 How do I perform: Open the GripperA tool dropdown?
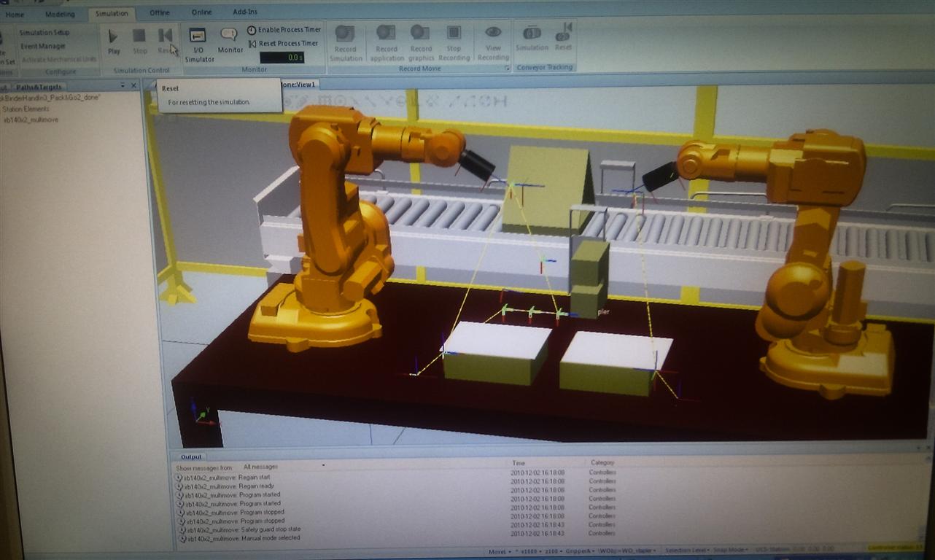click(581, 551)
